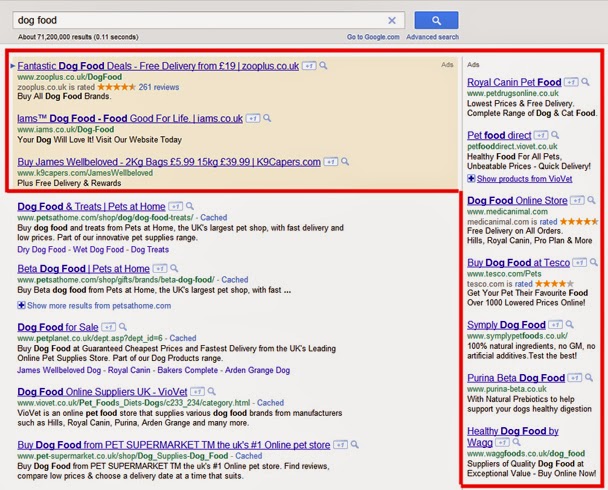Open Royal Canin Pet Food sidebar ad
Screen dimensions: 608x490
tap(514, 82)
